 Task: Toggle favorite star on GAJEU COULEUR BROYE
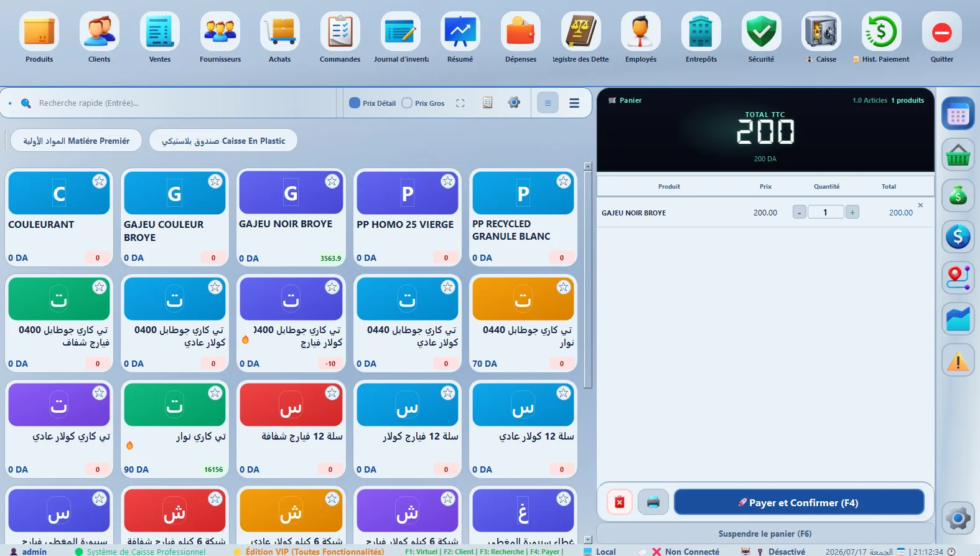point(215,181)
